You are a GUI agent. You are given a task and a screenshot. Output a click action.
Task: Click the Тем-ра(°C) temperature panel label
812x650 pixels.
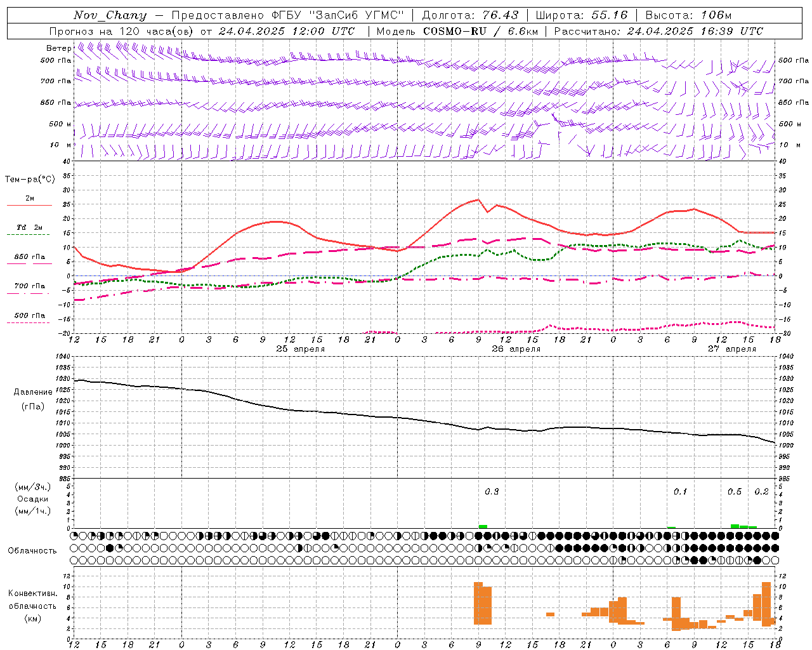click(30, 180)
